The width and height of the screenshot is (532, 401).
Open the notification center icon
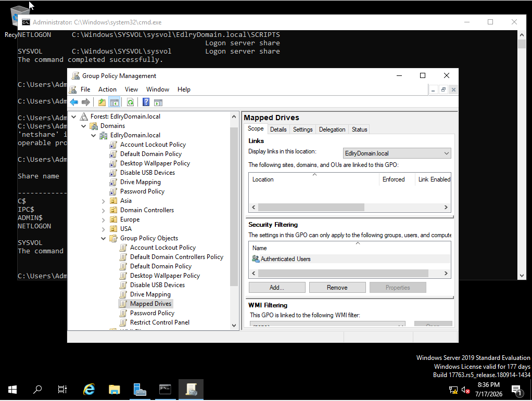pos(517,390)
